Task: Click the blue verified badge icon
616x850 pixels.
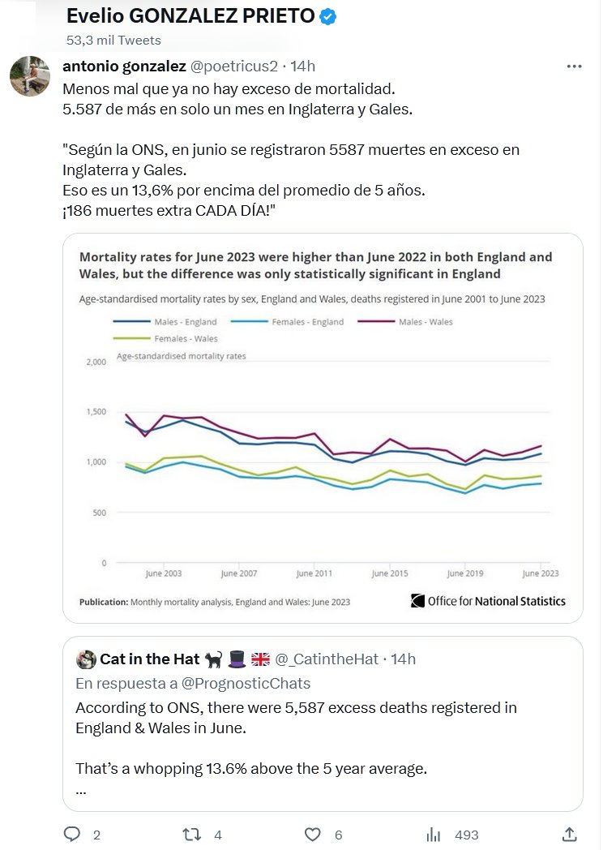Action: click(x=327, y=16)
